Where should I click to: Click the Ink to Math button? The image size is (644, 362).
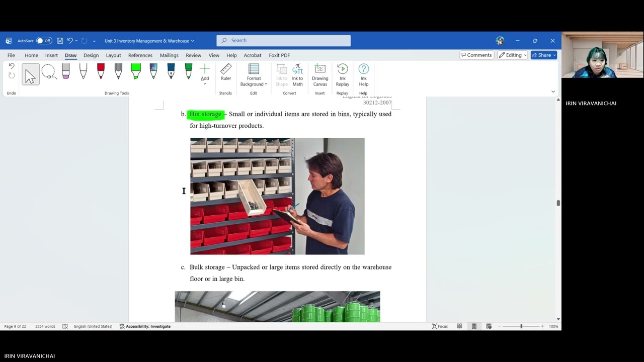(x=297, y=75)
